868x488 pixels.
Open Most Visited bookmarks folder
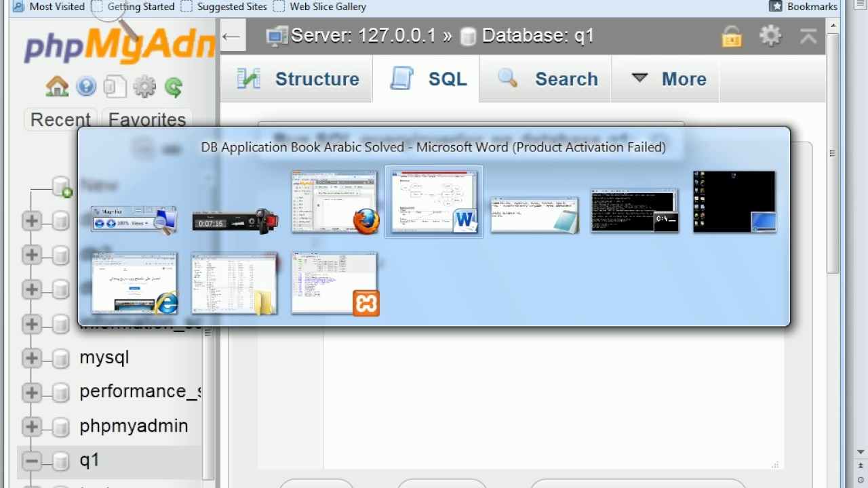(x=49, y=7)
